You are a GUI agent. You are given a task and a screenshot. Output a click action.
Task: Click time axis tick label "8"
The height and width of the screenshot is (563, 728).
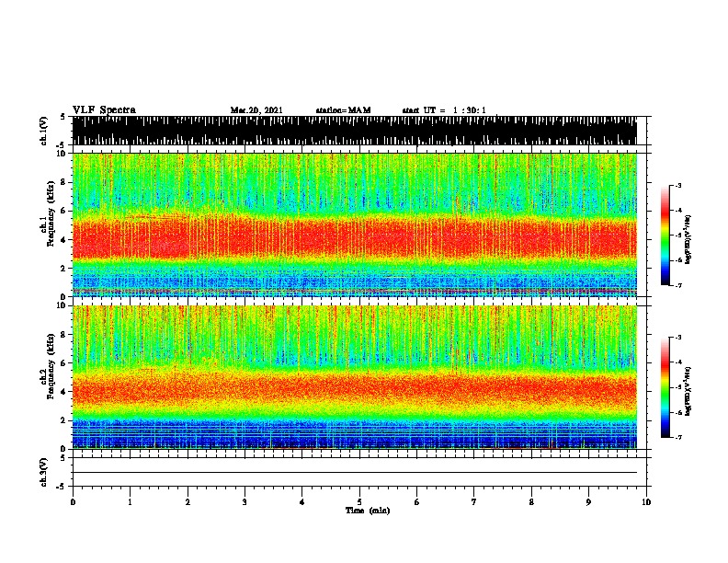coord(531,501)
